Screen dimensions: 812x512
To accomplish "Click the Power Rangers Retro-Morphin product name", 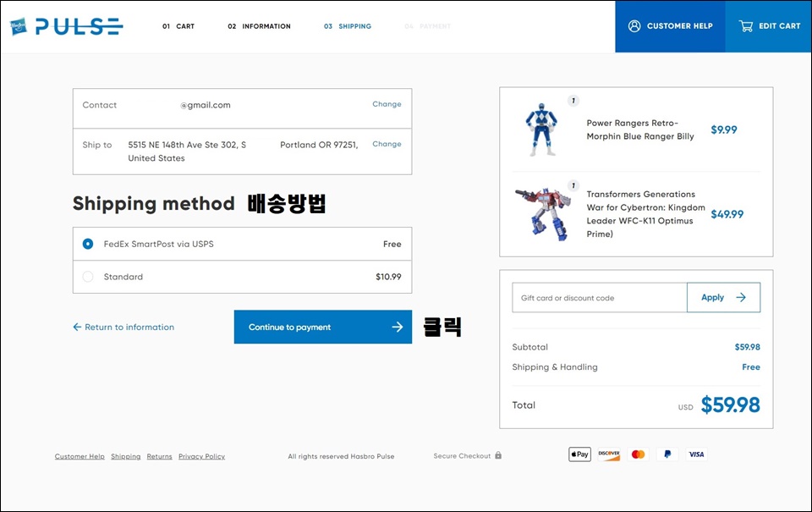I will tap(640, 129).
